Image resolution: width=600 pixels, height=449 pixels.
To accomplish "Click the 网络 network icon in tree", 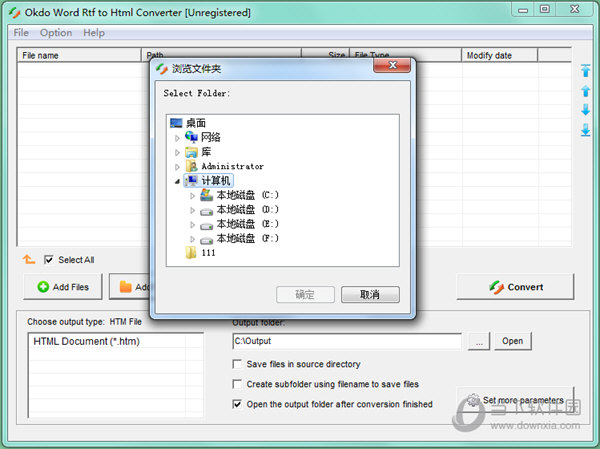I will (191, 137).
